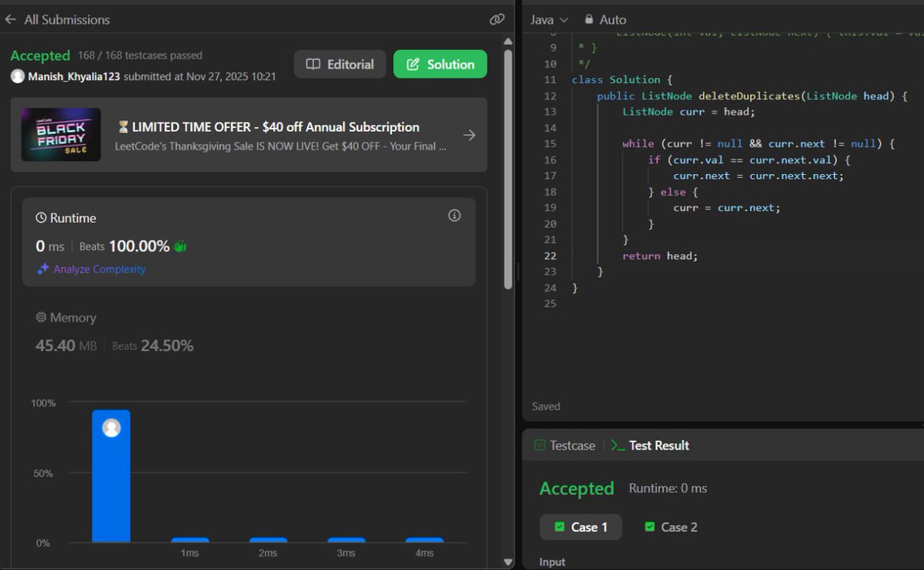Select the 0ms runtime distribution bar

[x=111, y=478]
